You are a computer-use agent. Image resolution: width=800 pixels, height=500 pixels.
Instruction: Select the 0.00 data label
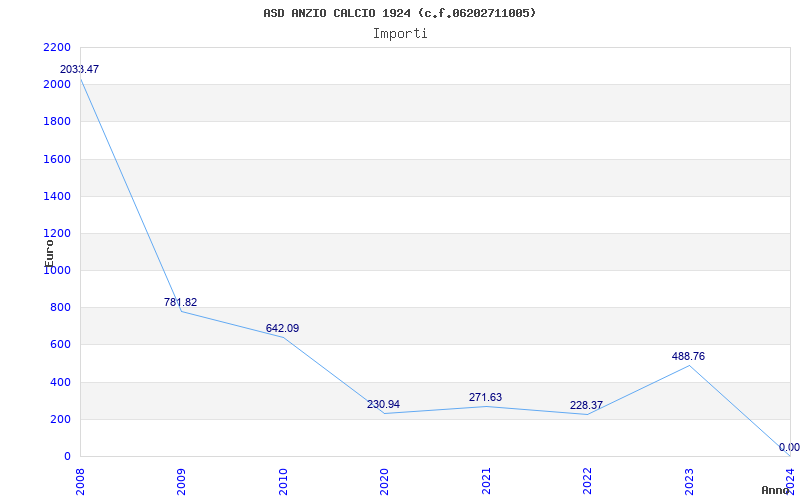[789, 447]
